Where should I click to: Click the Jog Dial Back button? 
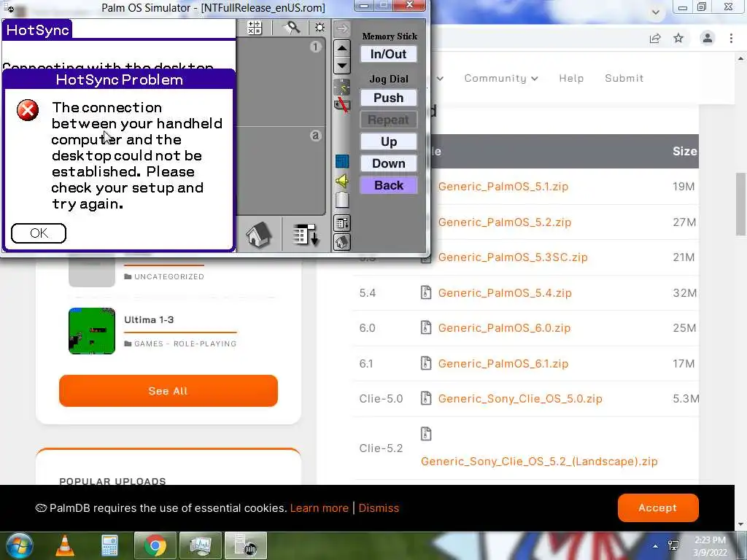coord(389,185)
